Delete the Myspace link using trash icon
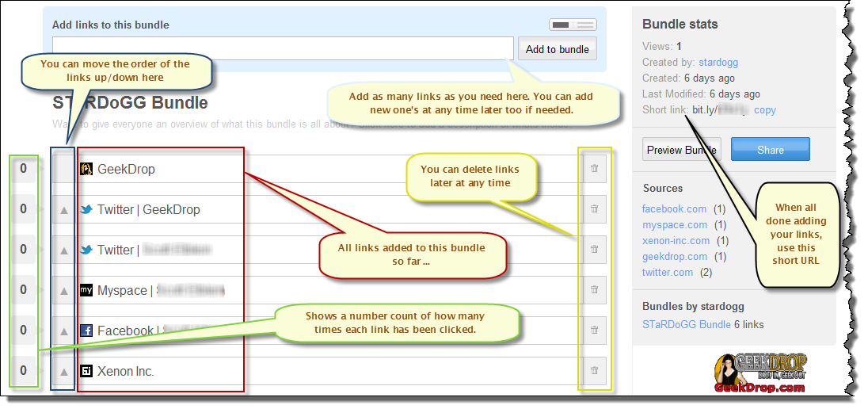Viewport: 868px width, 409px height. [x=594, y=289]
